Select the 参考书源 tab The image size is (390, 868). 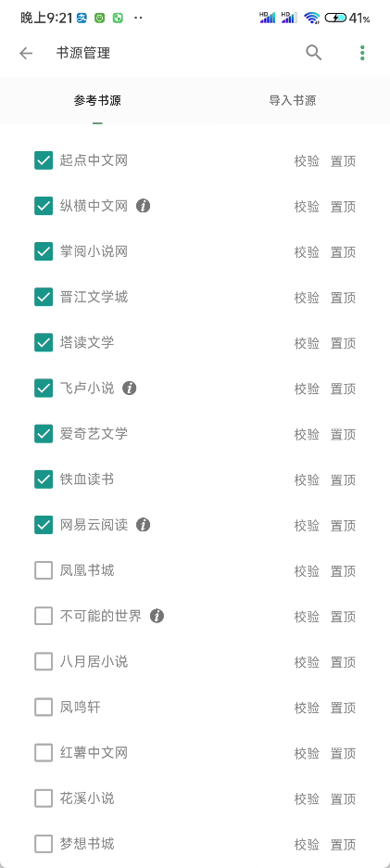coord(97,101)
